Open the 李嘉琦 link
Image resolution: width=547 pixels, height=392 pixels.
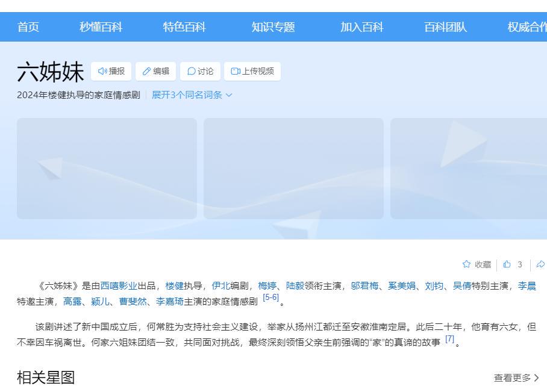tap(170, 301)
